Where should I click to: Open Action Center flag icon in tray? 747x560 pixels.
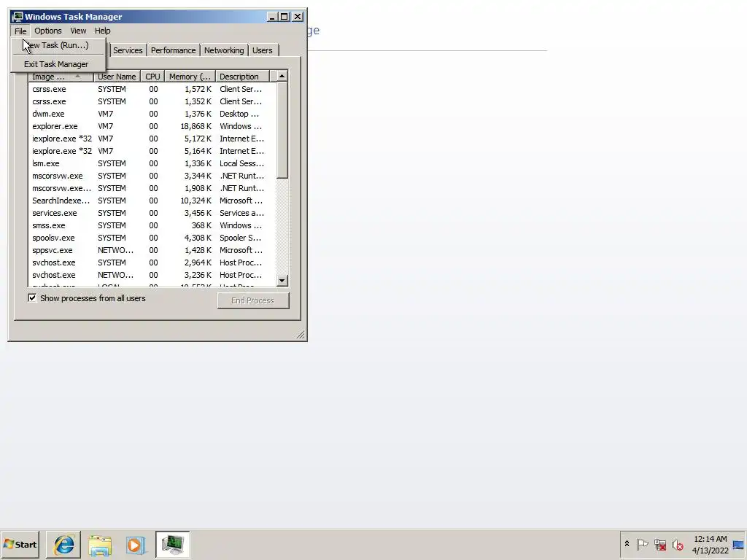(x=642, y=544)
